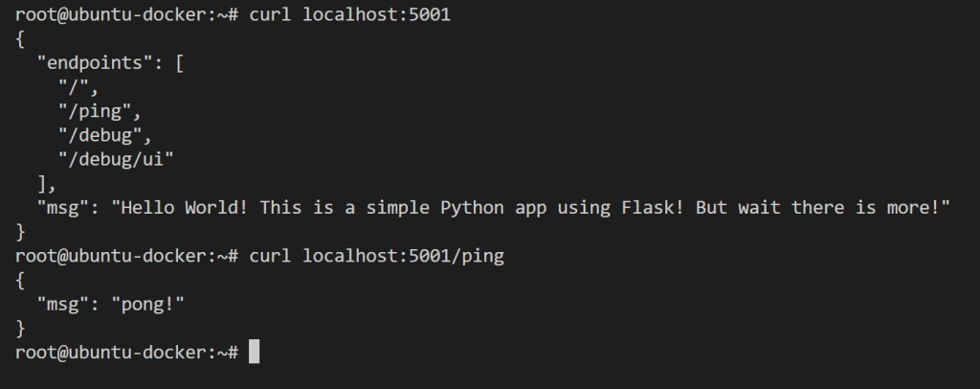Click the "curl localhost:5001/ping" command text
Image resolution: width=980 pixels, height=389 pixels.
[375, 256]
